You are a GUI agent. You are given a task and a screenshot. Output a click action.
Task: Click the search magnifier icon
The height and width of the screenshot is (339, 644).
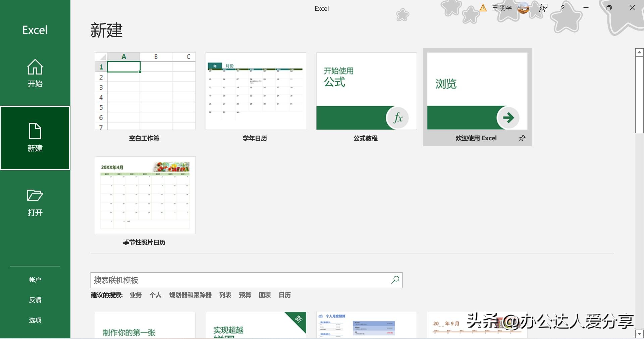[x=395, y=280]
